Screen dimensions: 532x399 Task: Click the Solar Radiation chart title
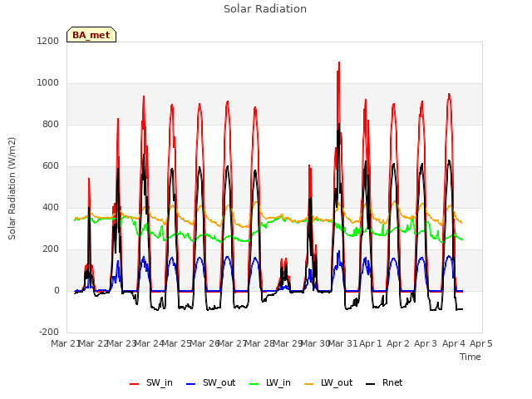(265, 9)
